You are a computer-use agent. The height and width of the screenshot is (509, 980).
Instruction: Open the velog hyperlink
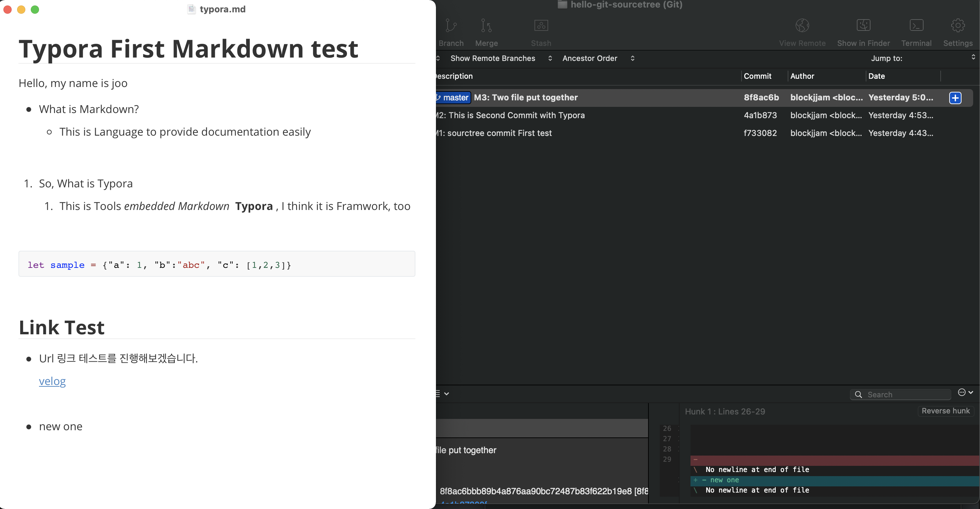coord(52,381)
